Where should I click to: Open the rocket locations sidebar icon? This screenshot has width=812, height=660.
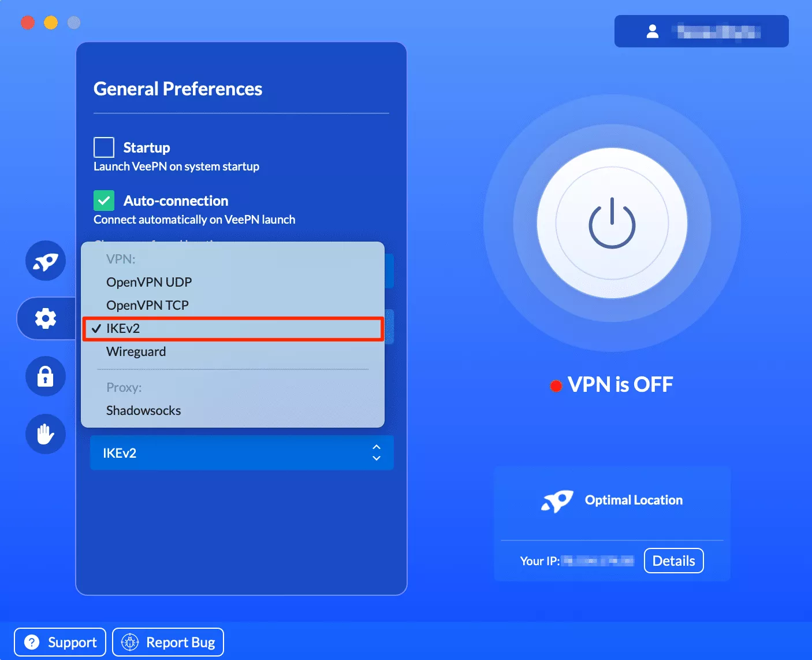click(46, 261)
